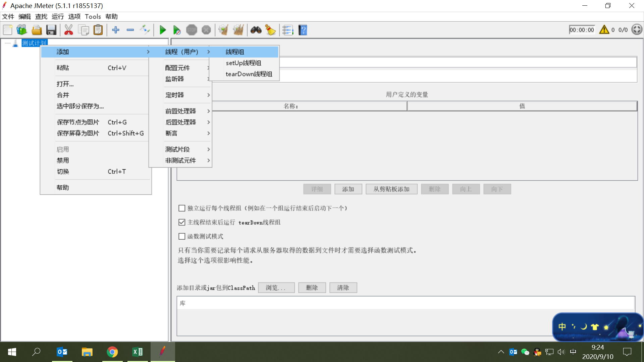Click yellow warning triangle log icon
Screen dimensions: 644x362
tap(604, 29)
